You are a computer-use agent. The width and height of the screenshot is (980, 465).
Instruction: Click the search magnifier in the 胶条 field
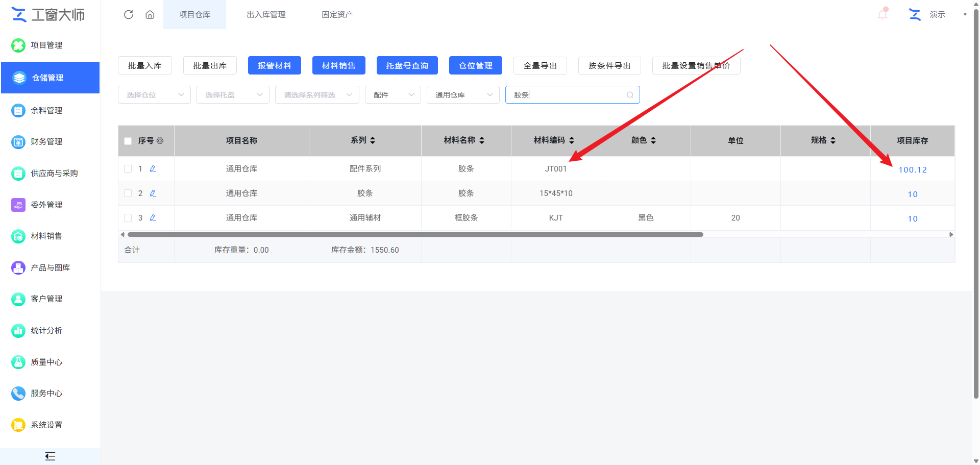(630, 95)
